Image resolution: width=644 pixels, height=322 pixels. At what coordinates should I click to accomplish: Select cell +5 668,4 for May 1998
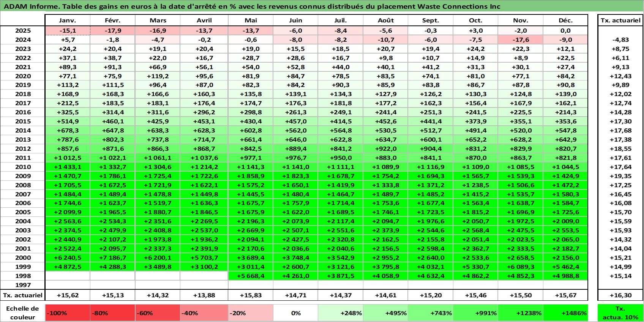251,276
